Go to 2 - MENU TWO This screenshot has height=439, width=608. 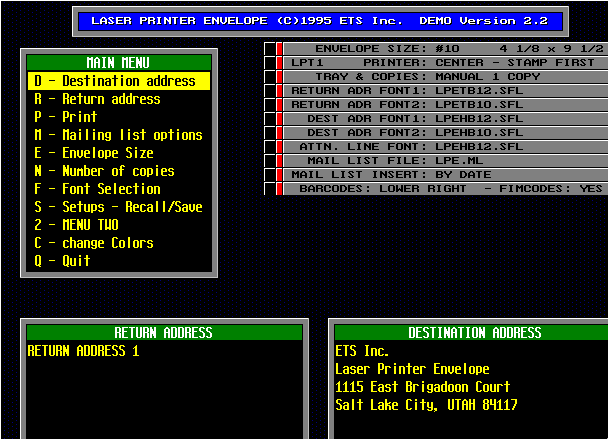119,225
